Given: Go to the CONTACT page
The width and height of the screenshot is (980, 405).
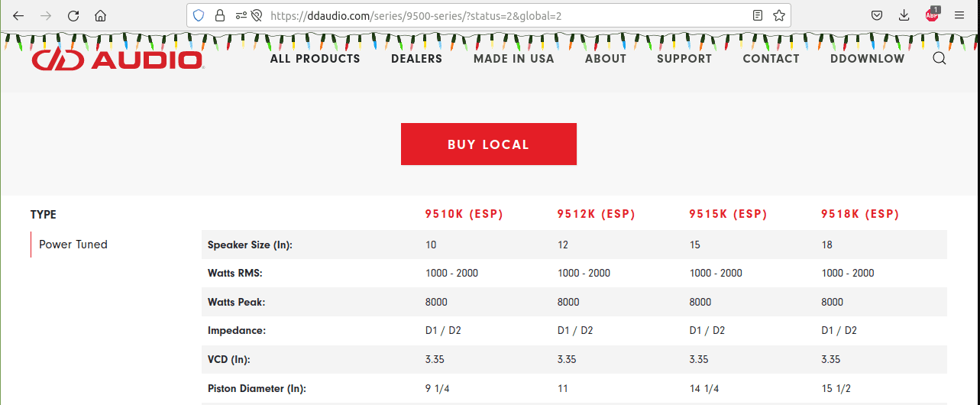Looking at the screenshot, I should (771, 59).
